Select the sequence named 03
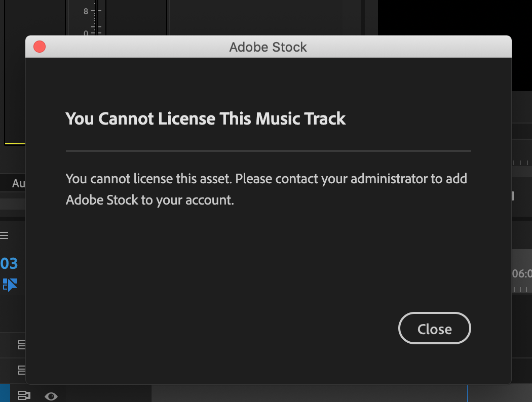Screen dimensions: 532x402 pyautogui.click(x=9, y=263)
